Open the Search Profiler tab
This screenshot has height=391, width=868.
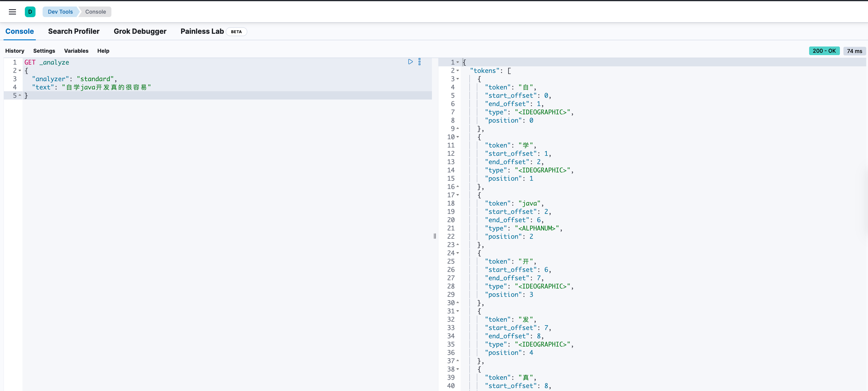(x=74, y=31)
